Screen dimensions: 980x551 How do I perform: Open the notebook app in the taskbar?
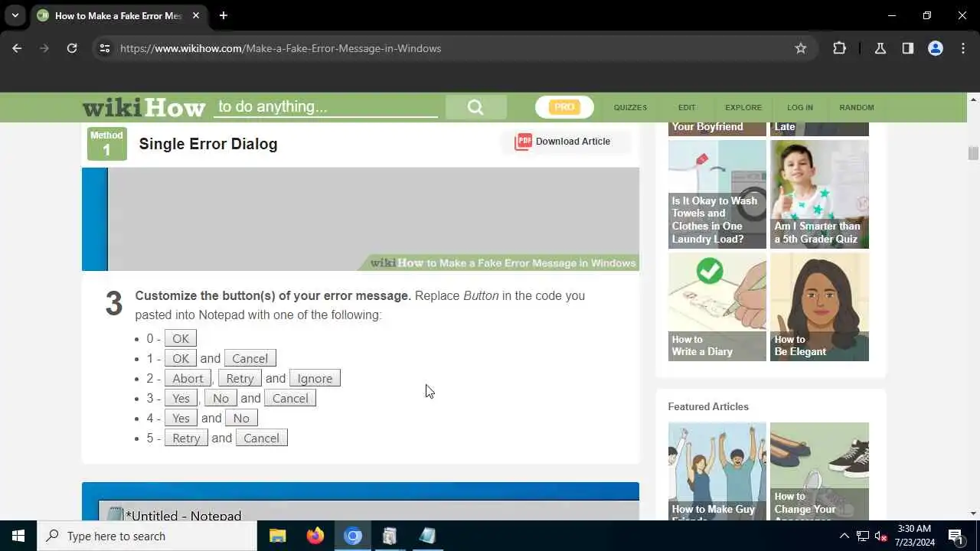pyautogui.click(x=427, y=536)
